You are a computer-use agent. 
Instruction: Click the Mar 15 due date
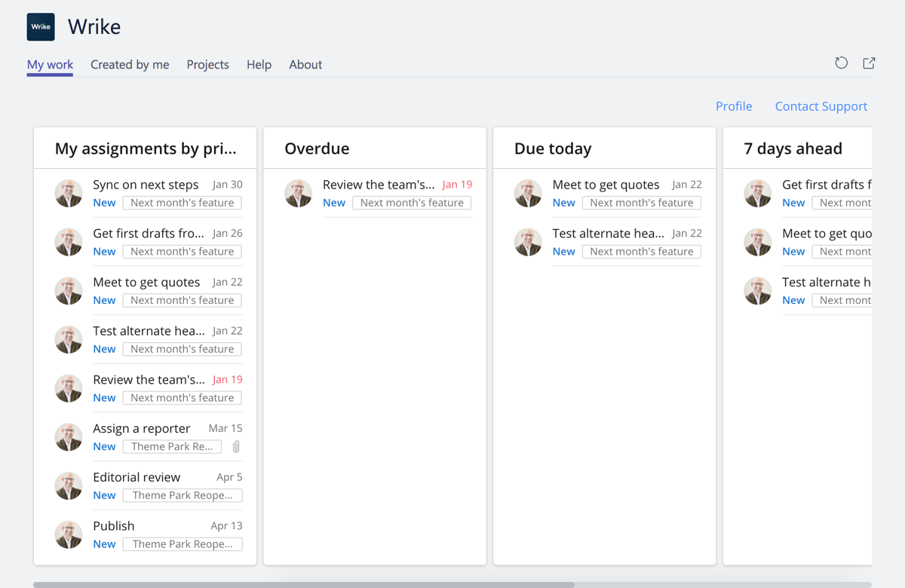(x=225, y=428)
